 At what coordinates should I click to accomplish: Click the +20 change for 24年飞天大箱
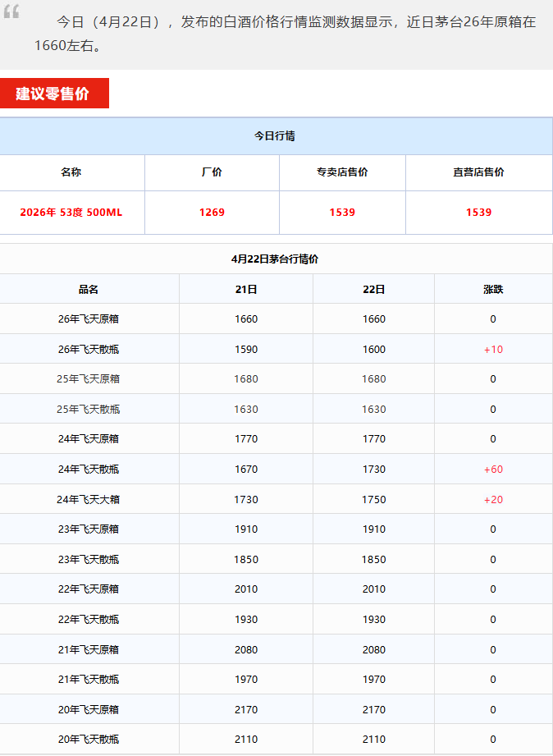coord(493,500)
